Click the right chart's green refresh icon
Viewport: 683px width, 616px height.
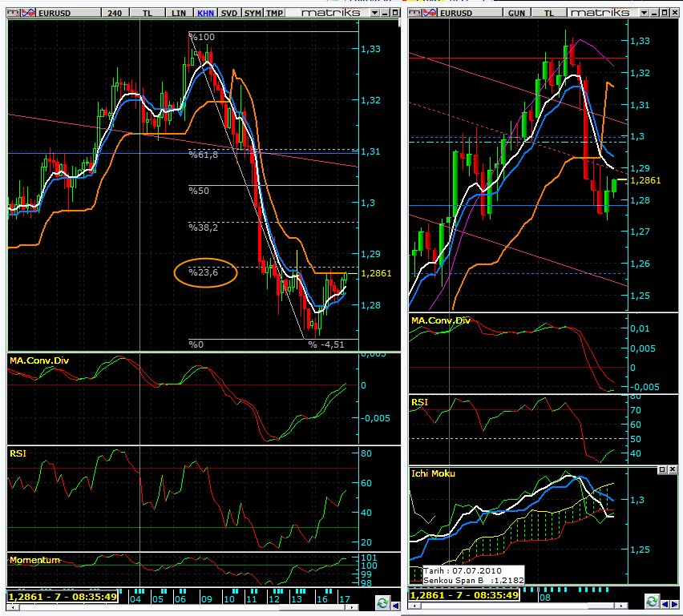tap(653, 602)
